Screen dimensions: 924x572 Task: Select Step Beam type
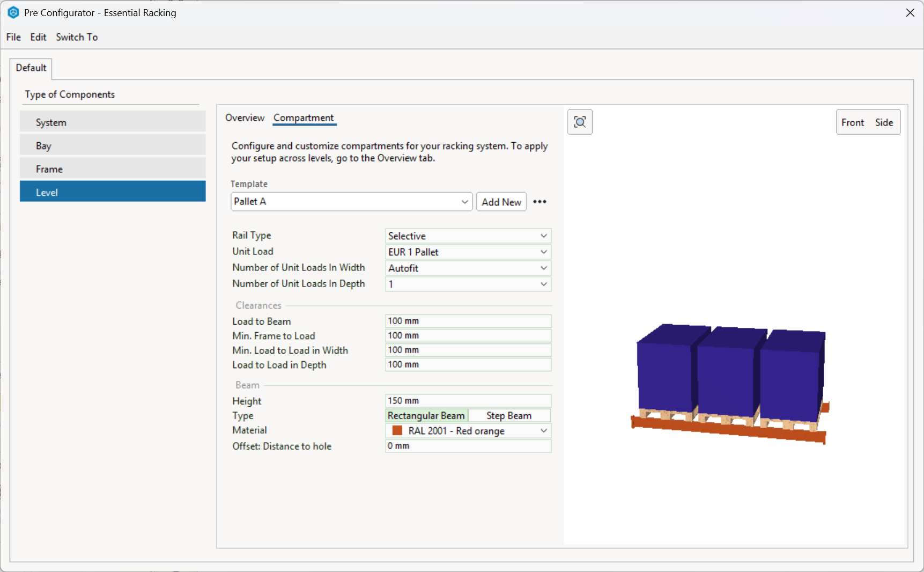[x=508, y=416]
